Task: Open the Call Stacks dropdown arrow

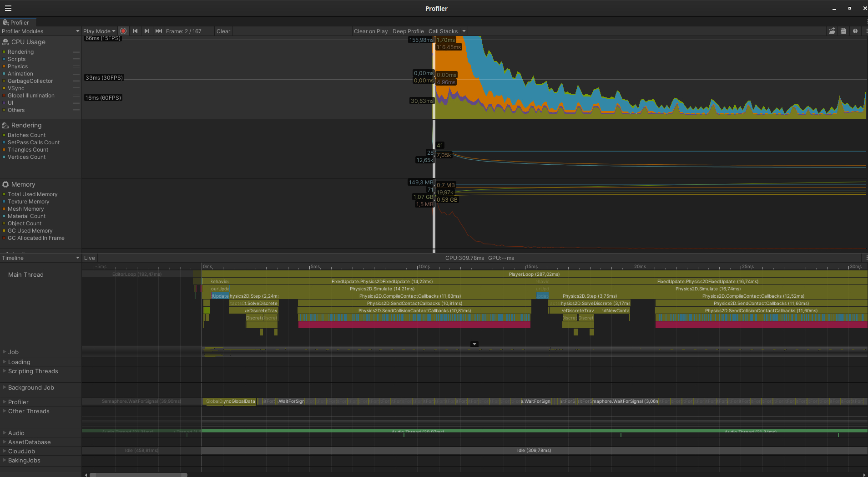Action: [464, 31]
